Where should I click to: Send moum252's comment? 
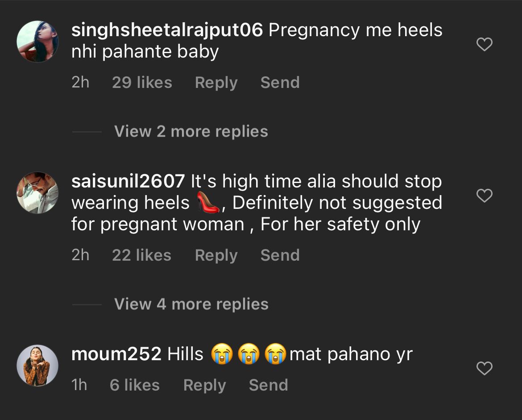pyautogui.click(x=268, y=385)
